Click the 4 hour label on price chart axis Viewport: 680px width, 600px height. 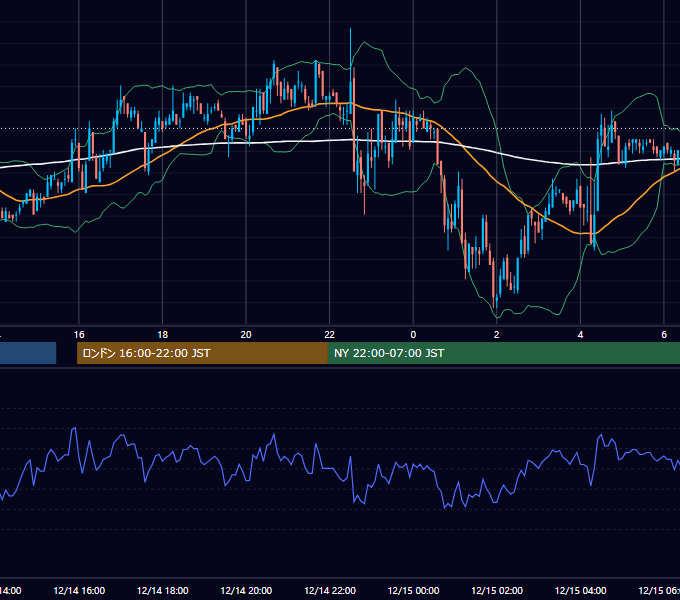(x=580, y=335)
